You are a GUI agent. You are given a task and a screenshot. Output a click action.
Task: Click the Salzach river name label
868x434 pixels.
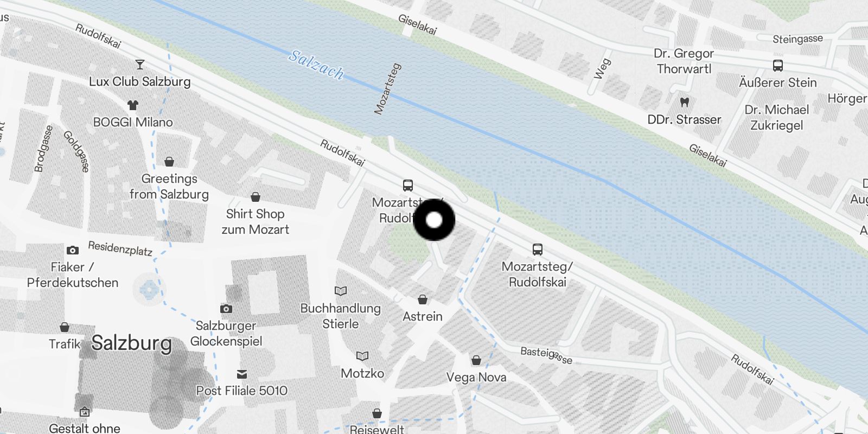click(x=316, y=65)
